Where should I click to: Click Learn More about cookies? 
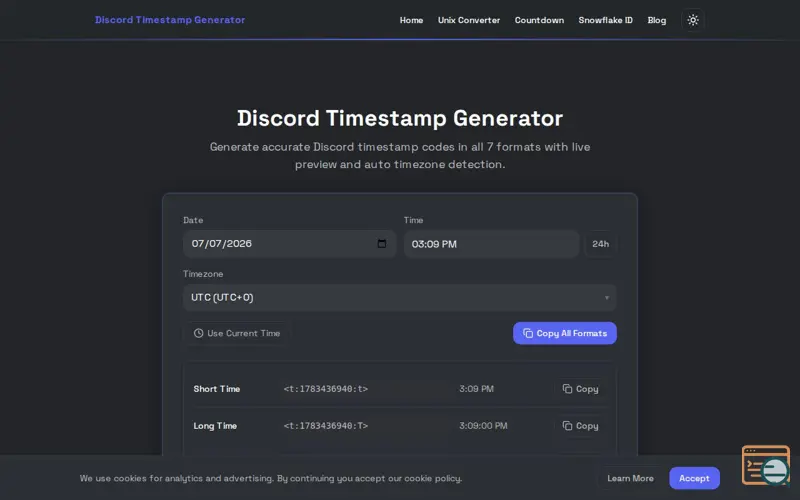point(630,478)
